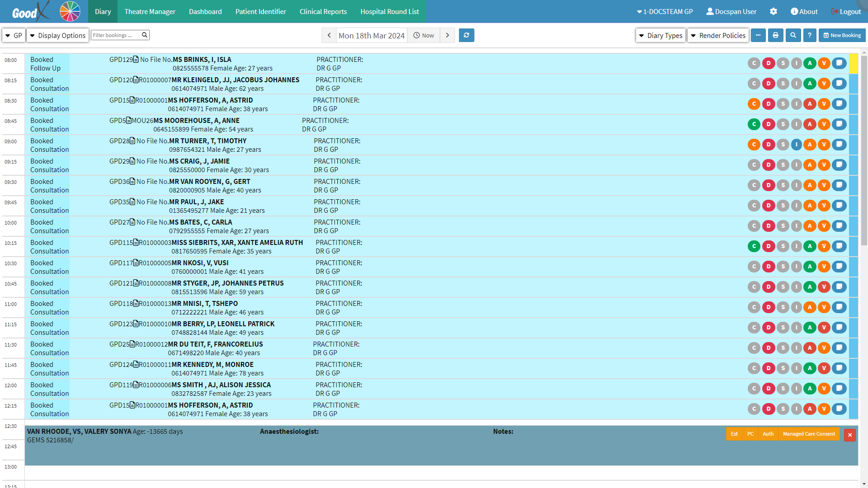
Task: Click the search magnifier button in toolbar
Action: pos(793,35)
